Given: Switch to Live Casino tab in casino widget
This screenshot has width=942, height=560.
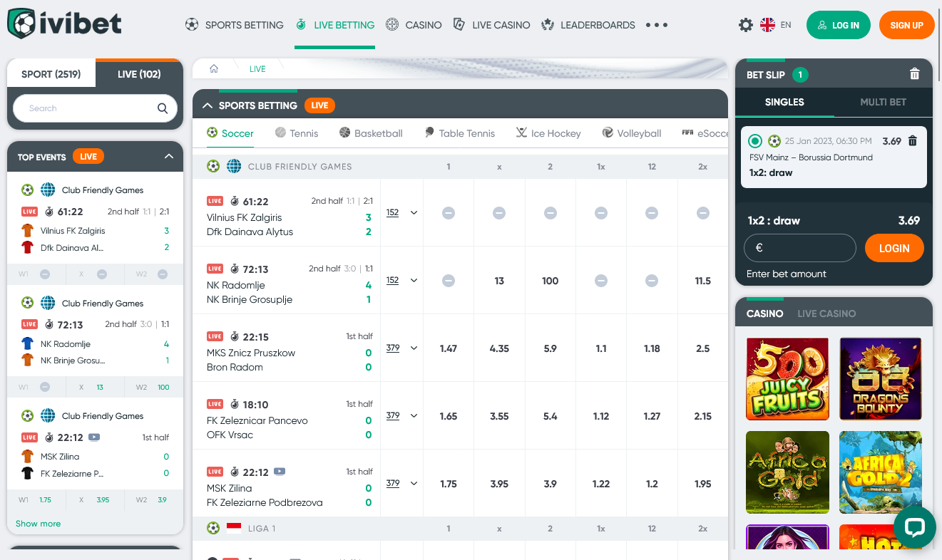Looking at the screenshot, I should [826, 313].
